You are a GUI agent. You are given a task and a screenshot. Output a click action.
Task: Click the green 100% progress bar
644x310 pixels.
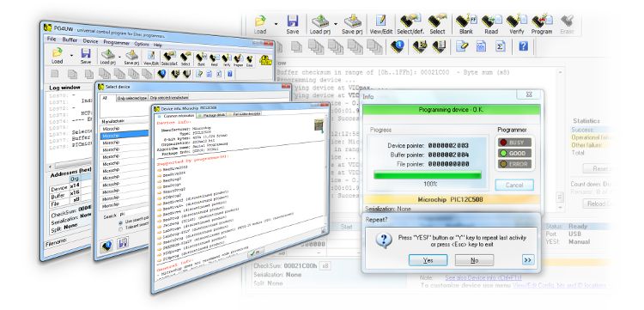tap(428, 175)
